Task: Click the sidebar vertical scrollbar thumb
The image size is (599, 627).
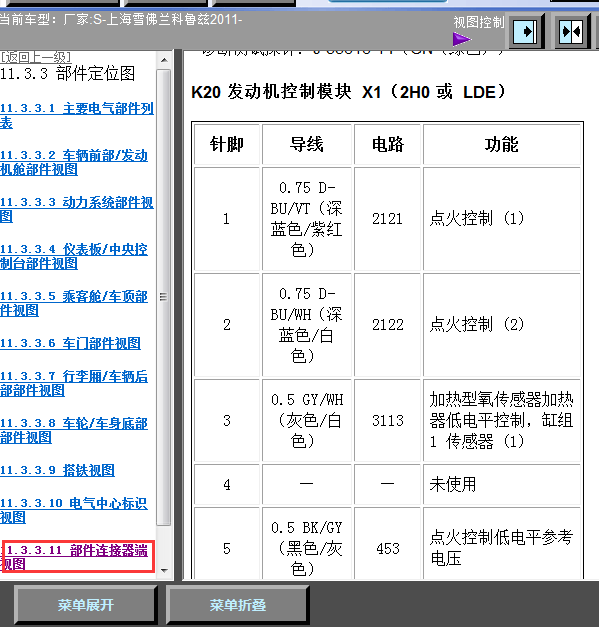Action: pos(164,297)
